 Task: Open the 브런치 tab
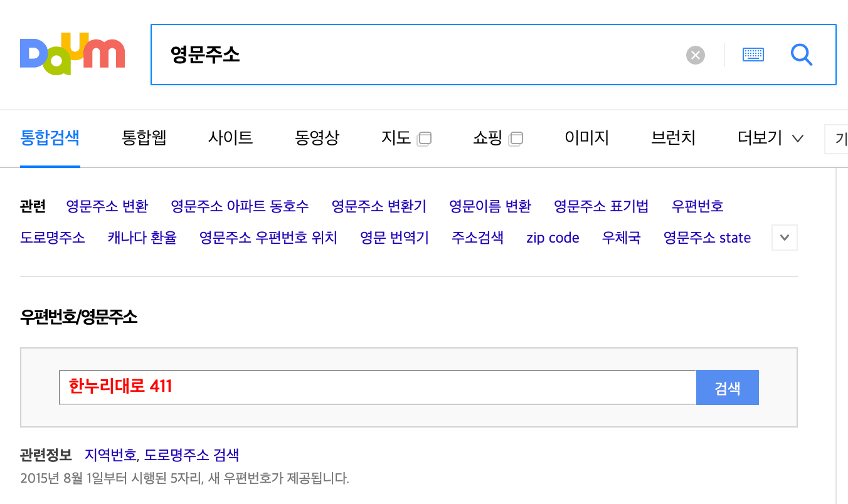672,138
